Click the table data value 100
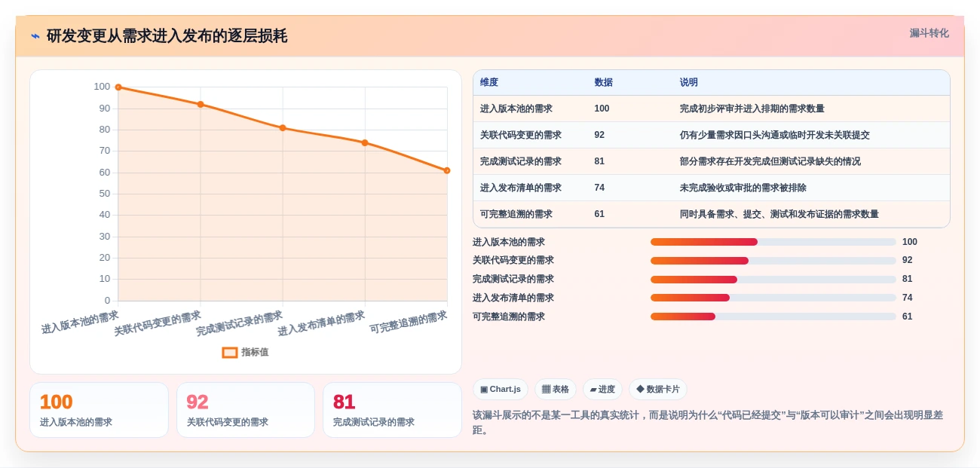The height and width of the screenshot is (468, 980). click(602, 109)
